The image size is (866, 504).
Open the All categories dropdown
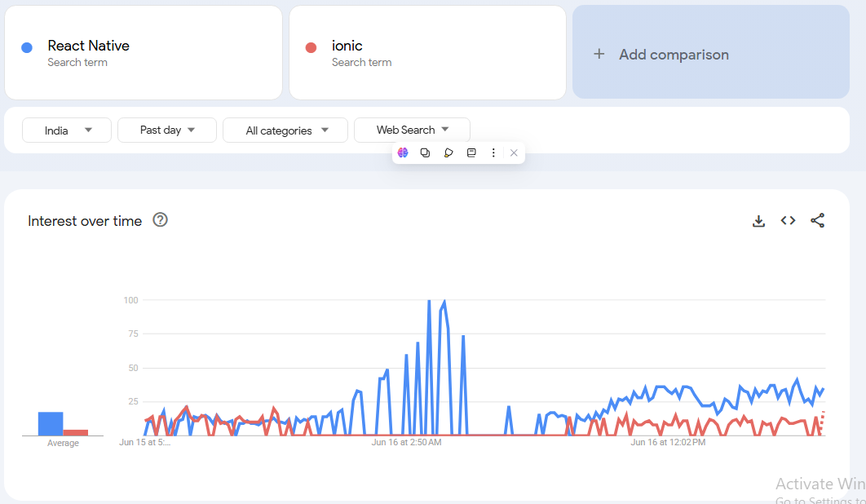(x=285, y=130)
